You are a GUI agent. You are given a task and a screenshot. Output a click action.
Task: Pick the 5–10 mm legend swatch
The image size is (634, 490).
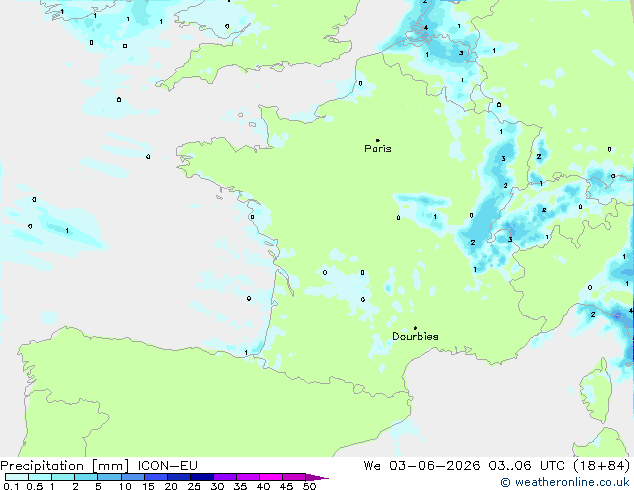(x=109, y=477)
